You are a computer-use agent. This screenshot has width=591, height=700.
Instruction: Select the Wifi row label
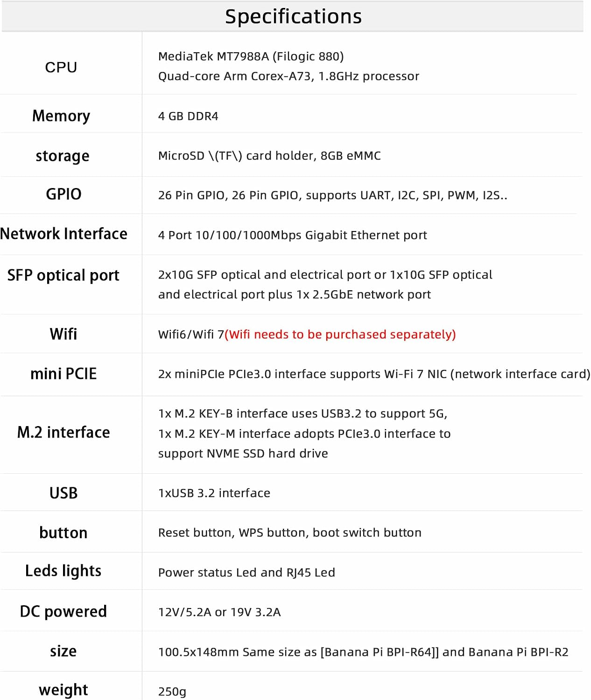[x=63, y=334]
